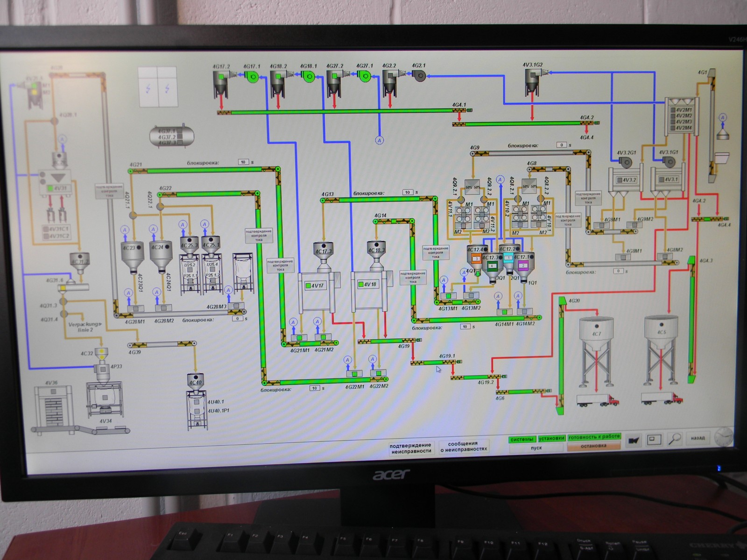Click the 4G14 блокировка time field
The height and width of the screenshot is (560, 747).
click(x=465, y=327)
